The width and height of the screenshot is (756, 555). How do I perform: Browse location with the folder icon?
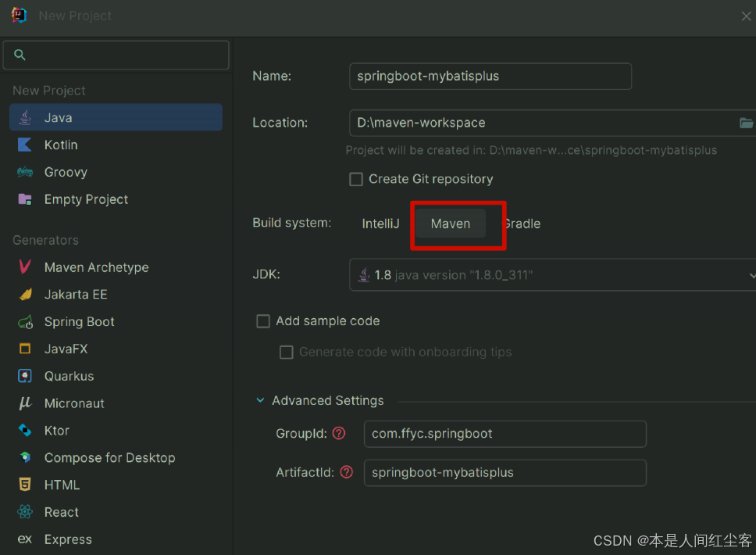(x=746, y=123)
